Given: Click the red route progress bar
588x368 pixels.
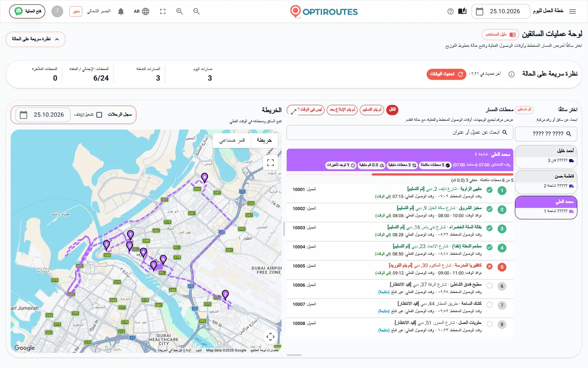Looking at the screenshot, I should click(x=442, y=174).
